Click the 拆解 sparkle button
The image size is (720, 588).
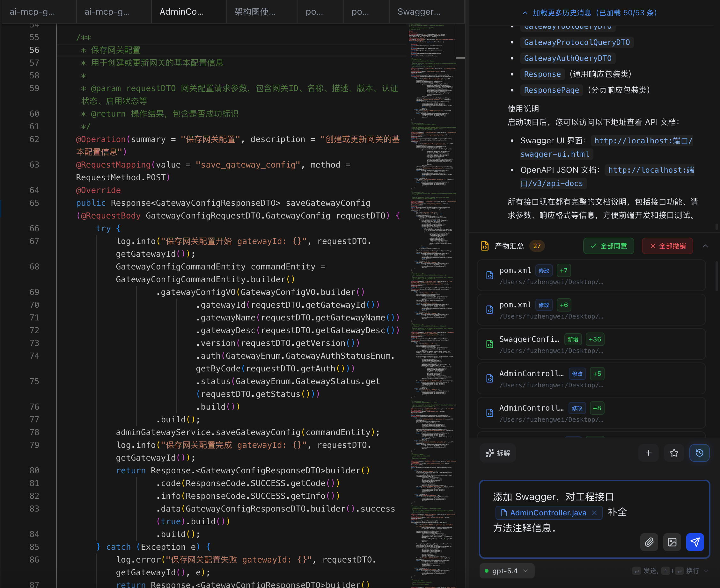pos(498,453)
